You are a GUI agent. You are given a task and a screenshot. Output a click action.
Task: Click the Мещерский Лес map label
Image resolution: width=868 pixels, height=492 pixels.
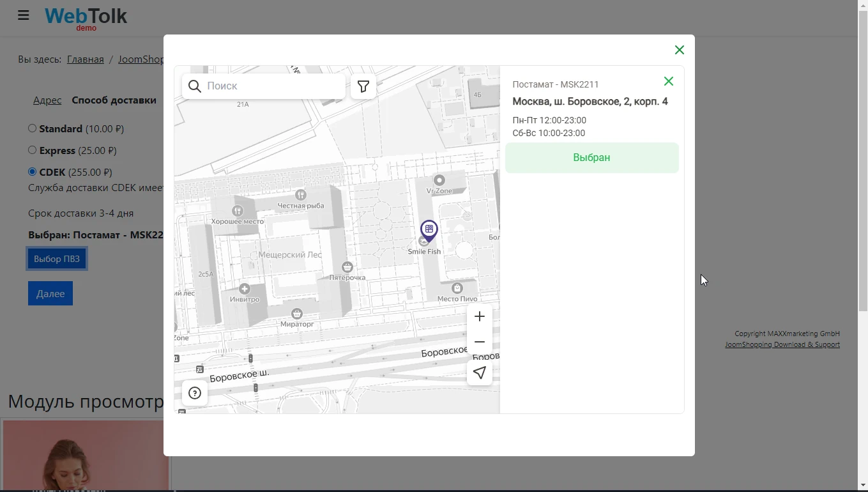tap(291, 255)
